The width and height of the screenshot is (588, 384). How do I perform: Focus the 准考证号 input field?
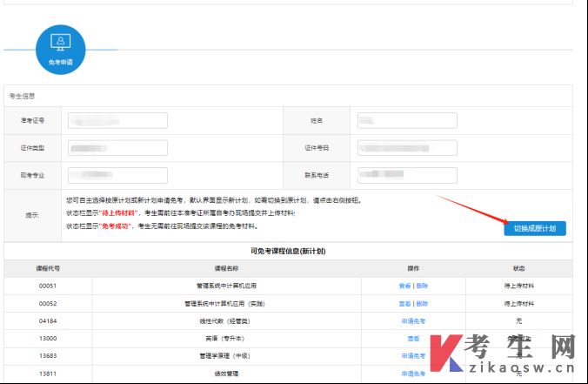click(x=117, y=120)
